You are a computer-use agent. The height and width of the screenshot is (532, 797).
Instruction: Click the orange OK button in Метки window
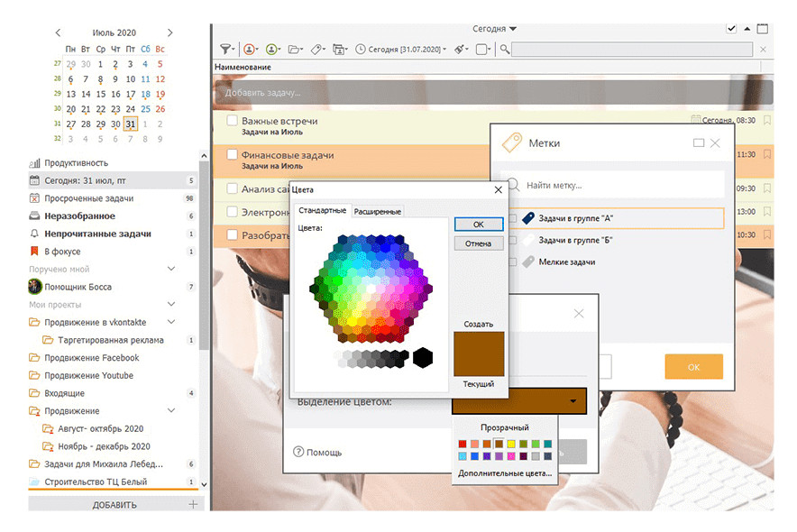tap(694, 367)
